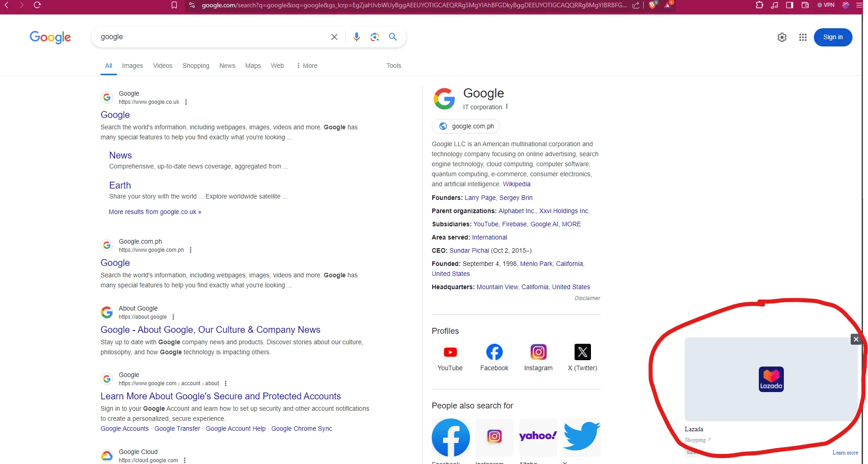This screenshot has height=464, width=868.
Task: Open options for google.co.uk result
Action: pyautogui.click(x=186, y=102)
